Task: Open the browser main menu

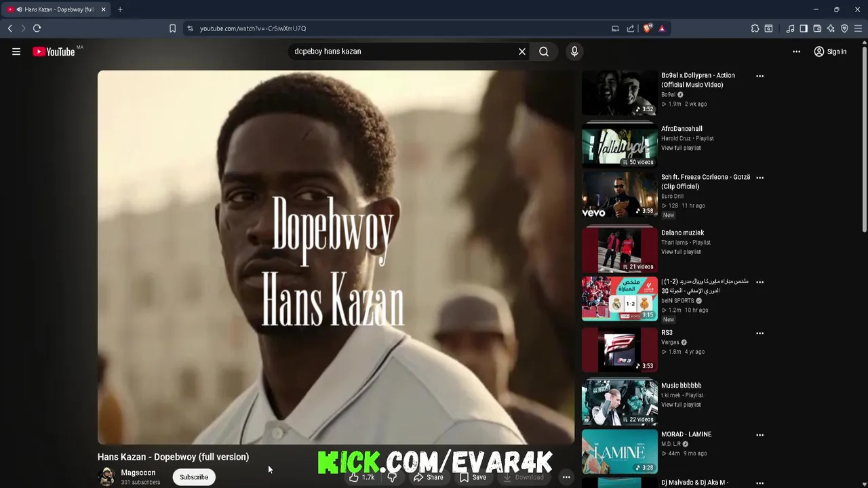Action: pos(858,28)
